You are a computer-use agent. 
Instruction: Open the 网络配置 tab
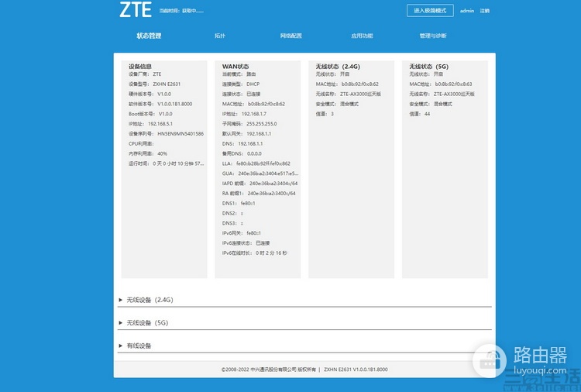pyautogui.click(x=290, y=36)
